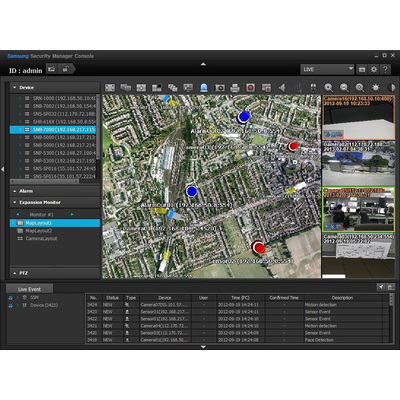
Task: Click the speaker audio icon
Action: [282, 88]
